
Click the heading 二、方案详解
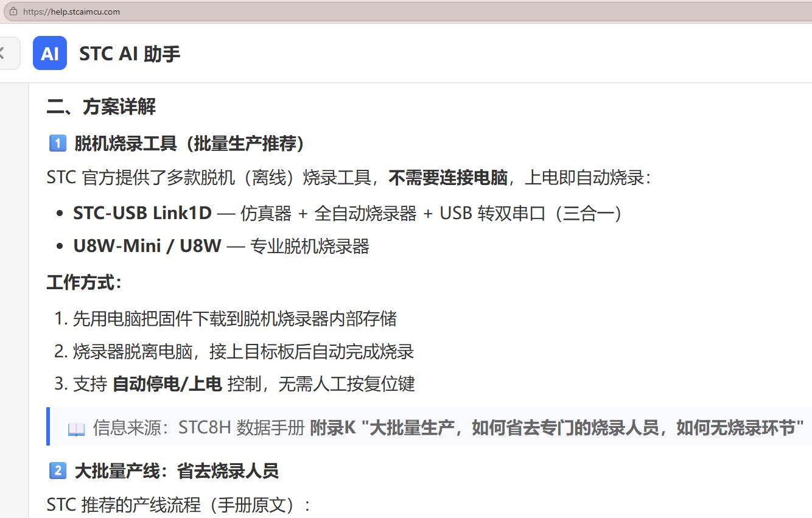[101, 107]
